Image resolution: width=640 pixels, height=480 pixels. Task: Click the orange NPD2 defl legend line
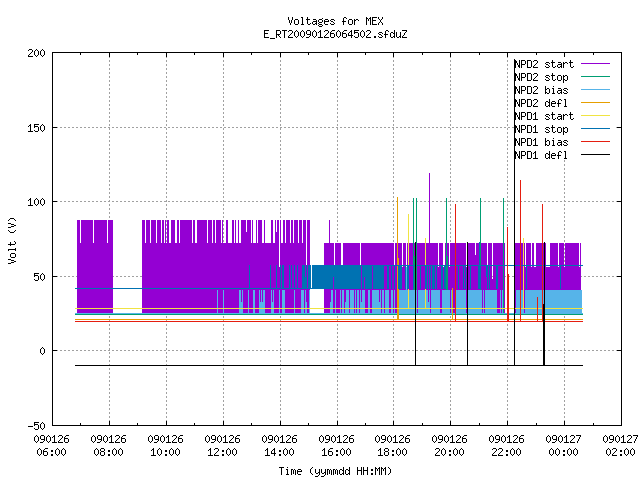(x=596, y=103)
